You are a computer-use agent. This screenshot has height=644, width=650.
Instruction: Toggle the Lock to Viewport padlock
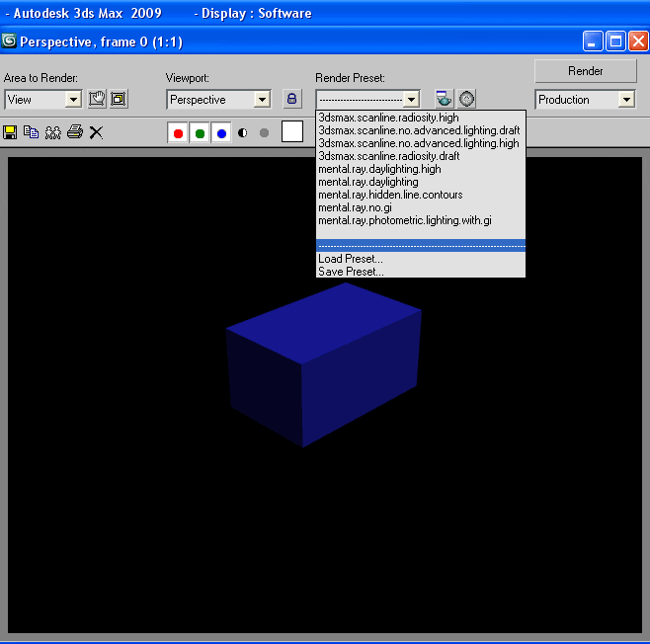291,99
